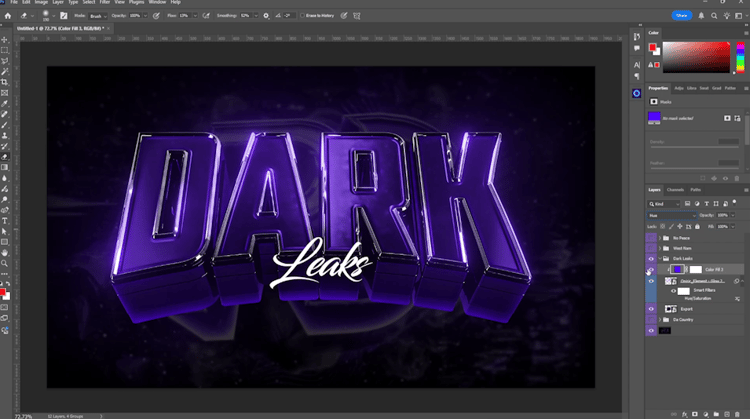This screenshot has height=419, width=750.
Task: Toggle visibility of Color Fill 3 layer
Action: (x=651, y=270)
